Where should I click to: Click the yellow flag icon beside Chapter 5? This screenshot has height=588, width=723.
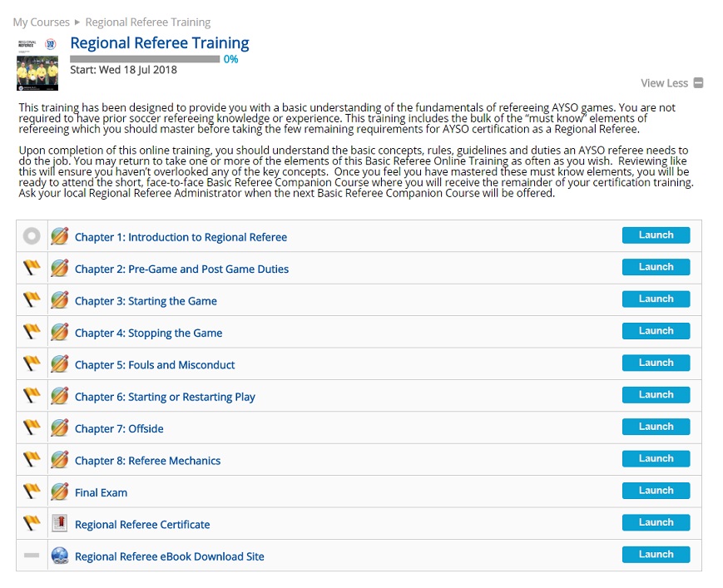[32, 364]
